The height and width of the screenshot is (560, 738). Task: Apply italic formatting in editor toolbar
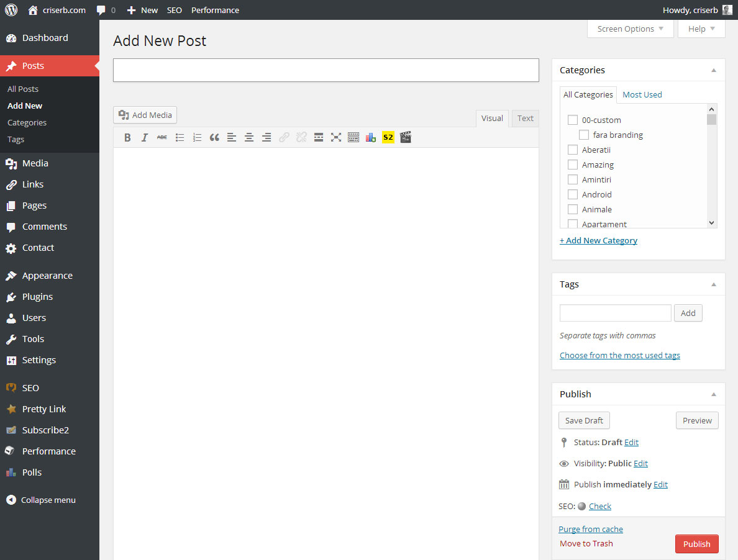coord(145,137)
